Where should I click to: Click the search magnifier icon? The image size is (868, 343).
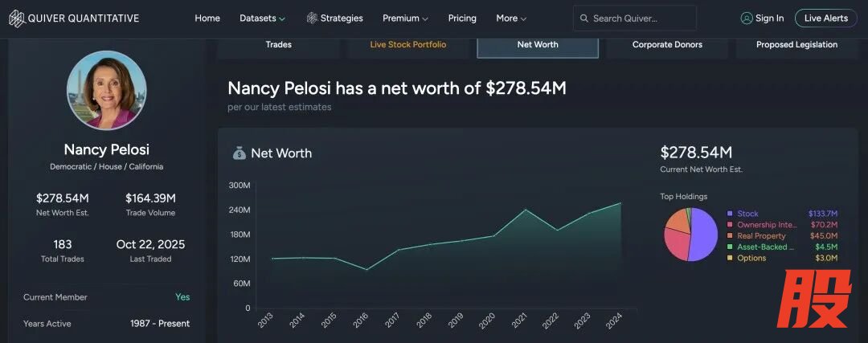(584, 18)
